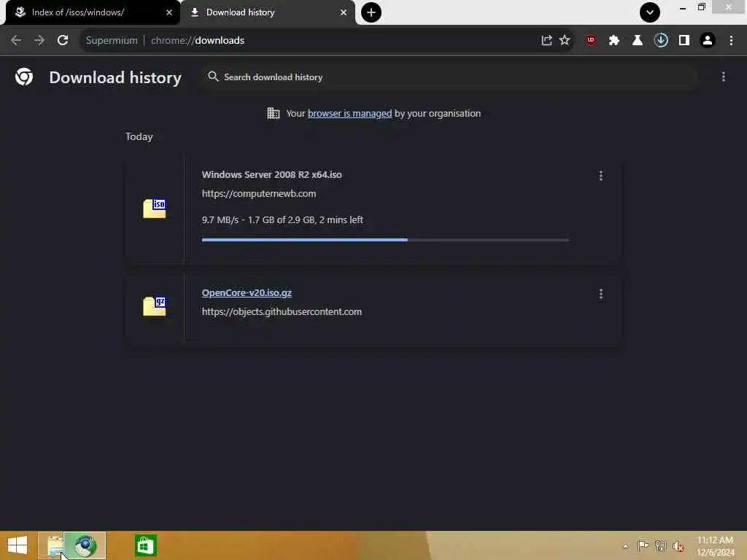Open the browser three-dot menu
This screenshot has width=747, height=560.
pyautogui.click(x=731, y=41)
